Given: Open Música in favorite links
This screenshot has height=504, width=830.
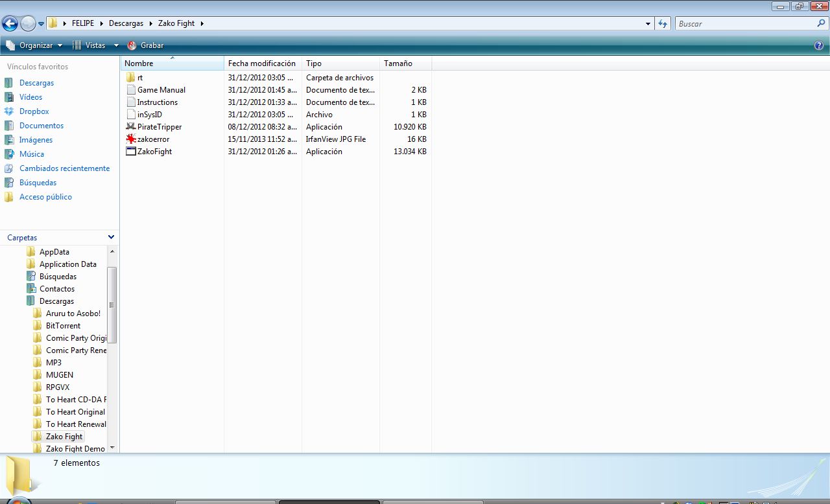Looking at the screenshot, I should [x=32, y=154].
